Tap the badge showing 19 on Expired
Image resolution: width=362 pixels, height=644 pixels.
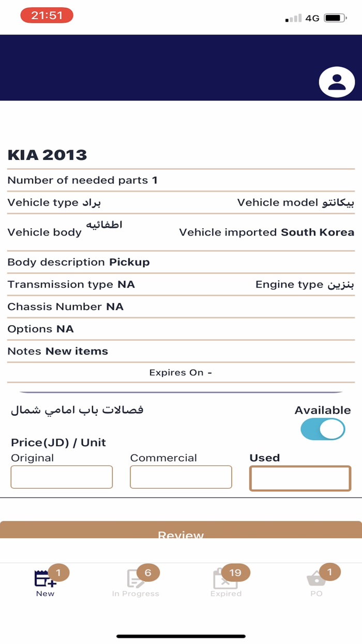[x=236, y=573]
